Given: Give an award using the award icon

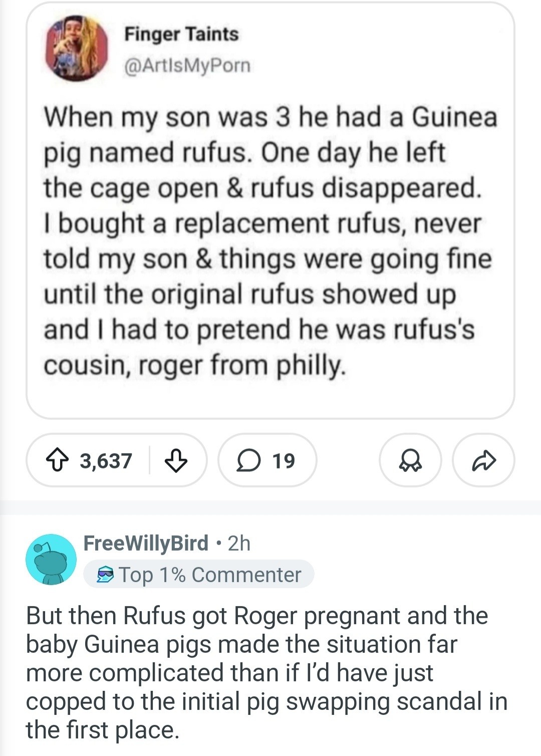Looking at the screenshot, I should click(411, 460).
